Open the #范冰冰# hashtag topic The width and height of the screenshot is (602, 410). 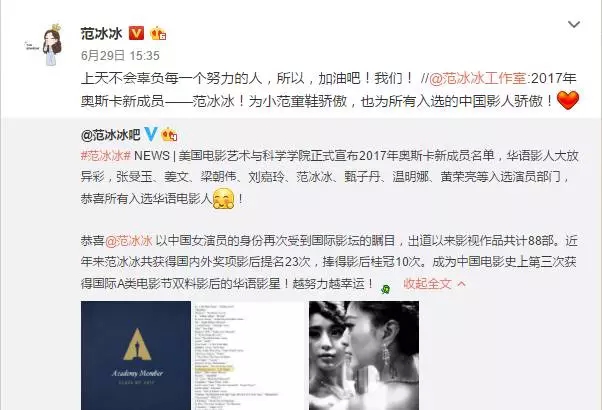(106, 156)
